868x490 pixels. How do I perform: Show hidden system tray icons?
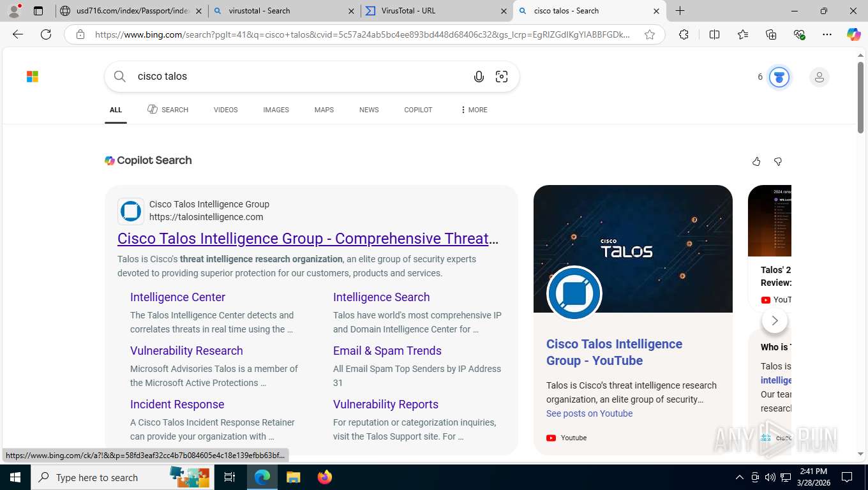pyautogui.click(x=740, y=477)
